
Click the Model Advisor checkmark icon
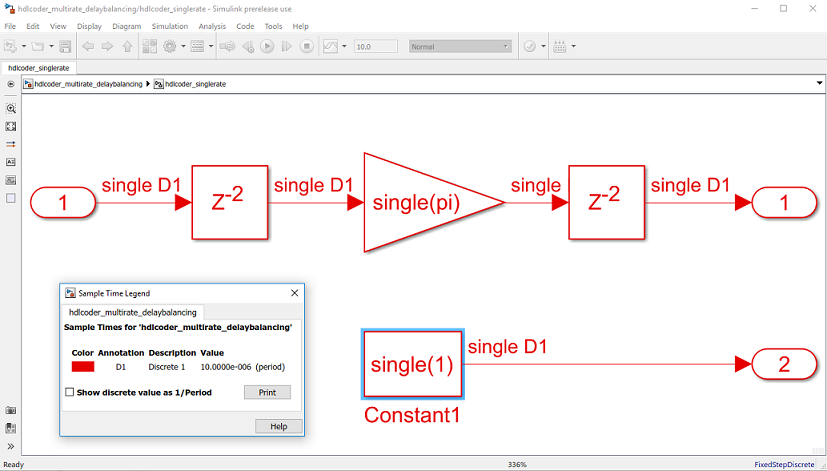pyautogui.click(x=530, y=46)
